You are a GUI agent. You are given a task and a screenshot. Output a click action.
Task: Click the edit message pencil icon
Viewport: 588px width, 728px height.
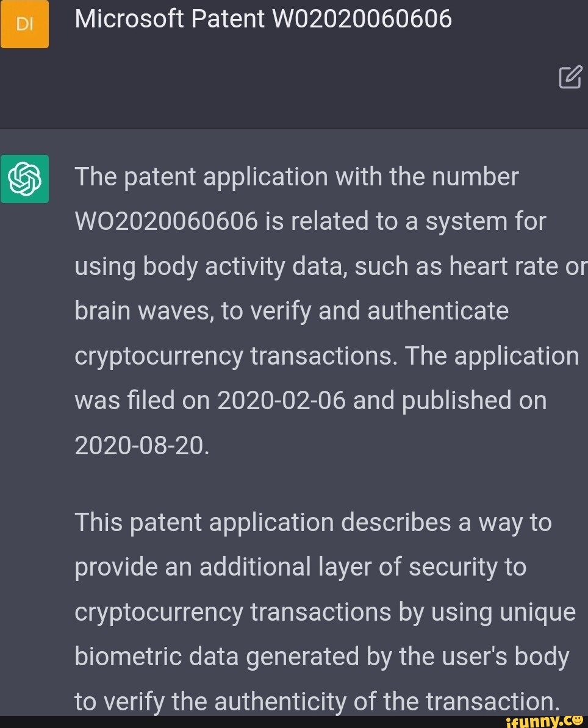[570, 77]
